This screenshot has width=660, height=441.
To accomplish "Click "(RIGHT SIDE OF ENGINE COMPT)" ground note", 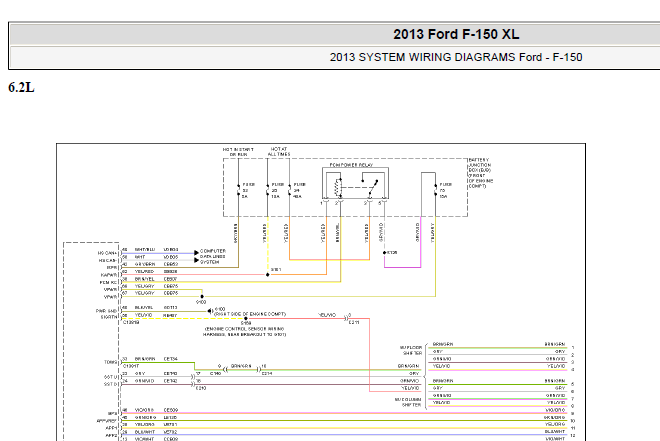I will point(250,314).
